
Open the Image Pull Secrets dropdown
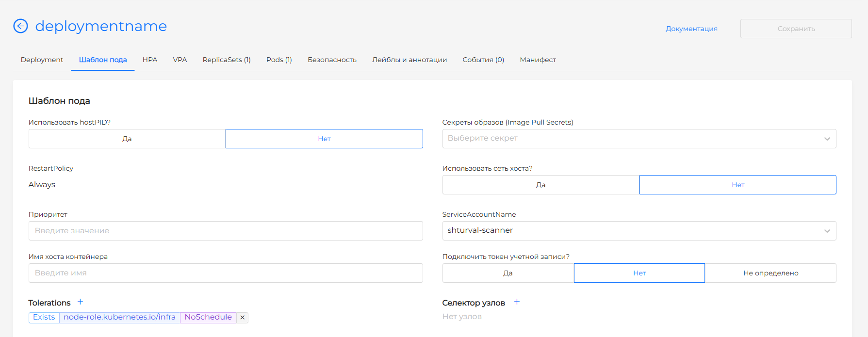[639, 139]
